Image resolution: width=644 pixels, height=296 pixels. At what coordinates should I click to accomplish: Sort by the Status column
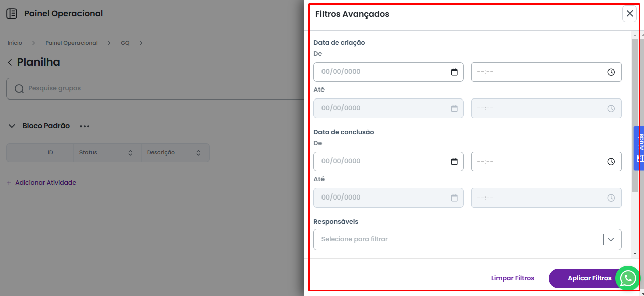[x=130, y=153]
